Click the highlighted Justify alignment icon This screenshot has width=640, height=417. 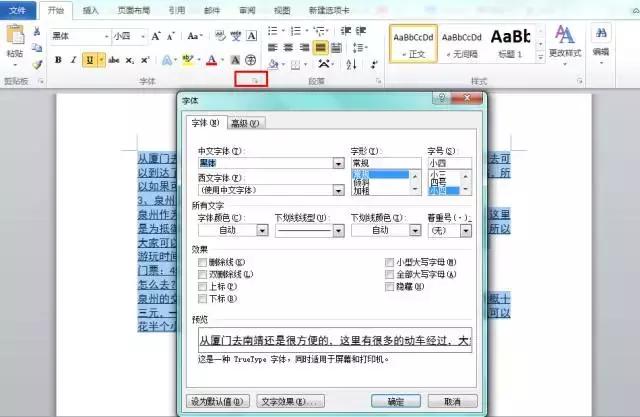pos(320,48)
